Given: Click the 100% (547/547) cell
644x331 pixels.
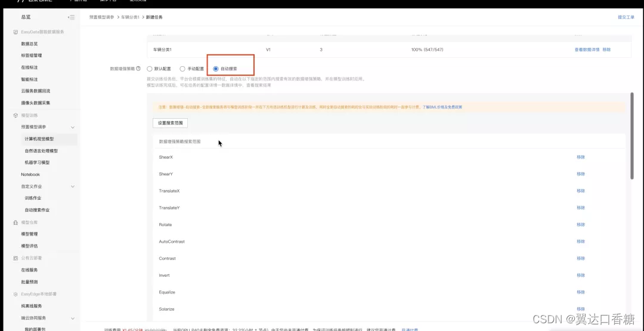Looking at the screenshot, I should 427,50.
